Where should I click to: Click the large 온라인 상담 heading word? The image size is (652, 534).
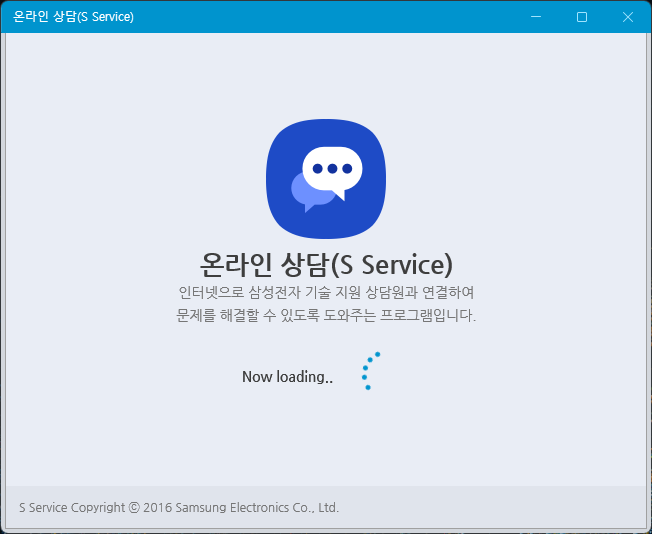pos(262,264)
